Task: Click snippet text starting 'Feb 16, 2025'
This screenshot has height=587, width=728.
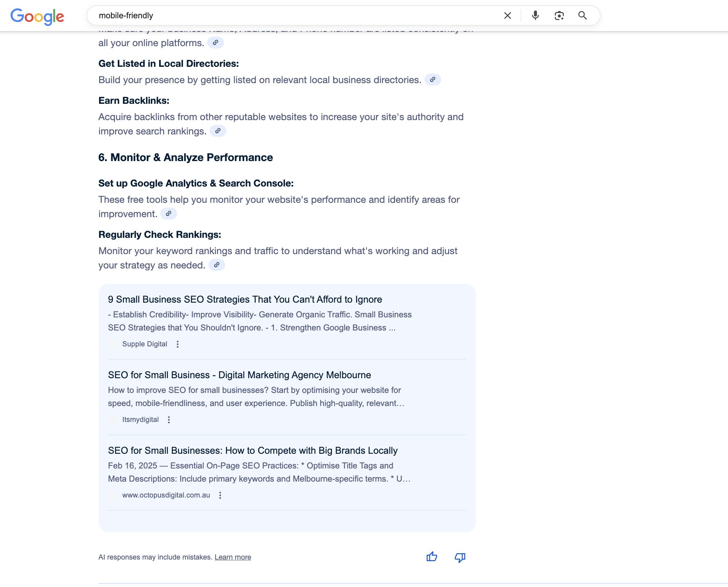Action: click(259, 472)
